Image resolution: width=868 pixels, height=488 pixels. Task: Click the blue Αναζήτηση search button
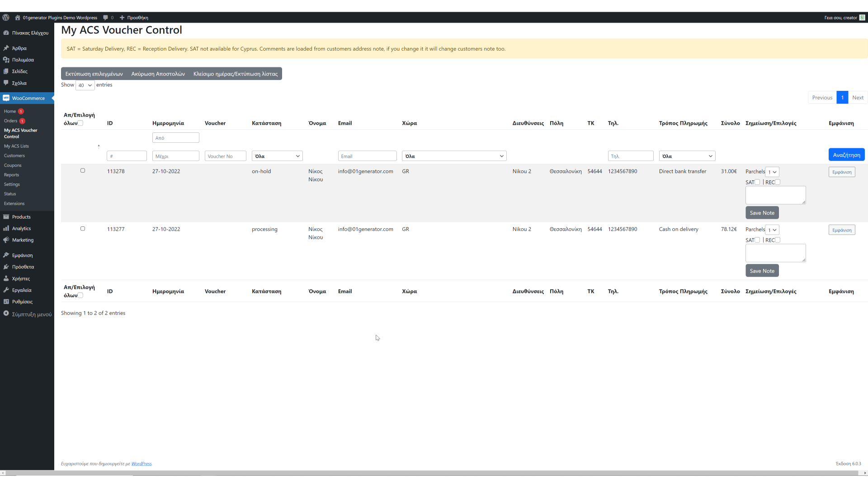[846, 155]
